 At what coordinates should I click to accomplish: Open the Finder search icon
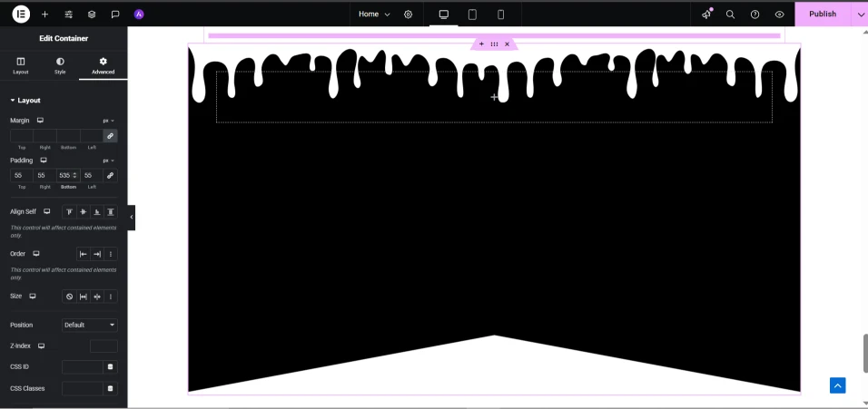(x=730, y=15)
